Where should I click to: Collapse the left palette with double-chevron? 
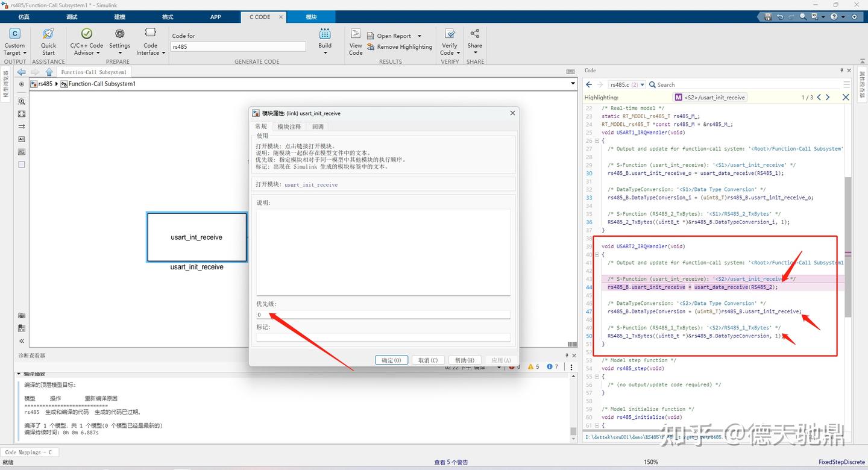[22, 341]
